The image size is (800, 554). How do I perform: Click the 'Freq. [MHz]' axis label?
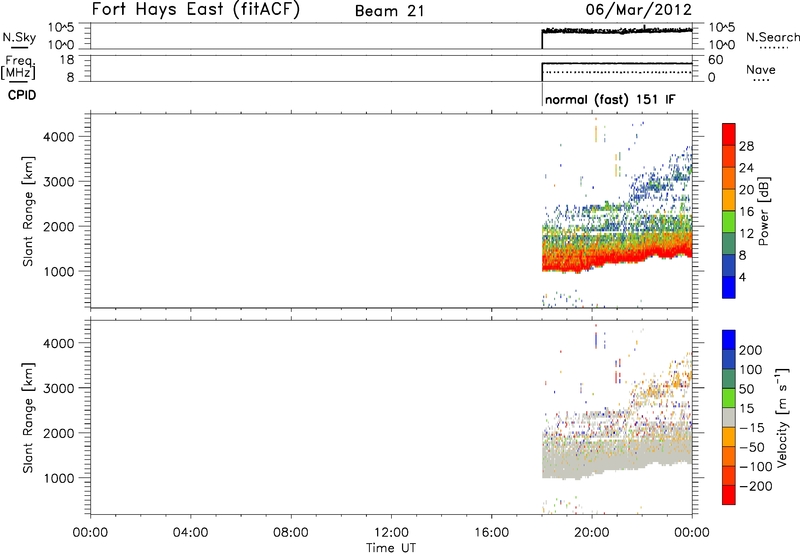click(x=18, y=67)
